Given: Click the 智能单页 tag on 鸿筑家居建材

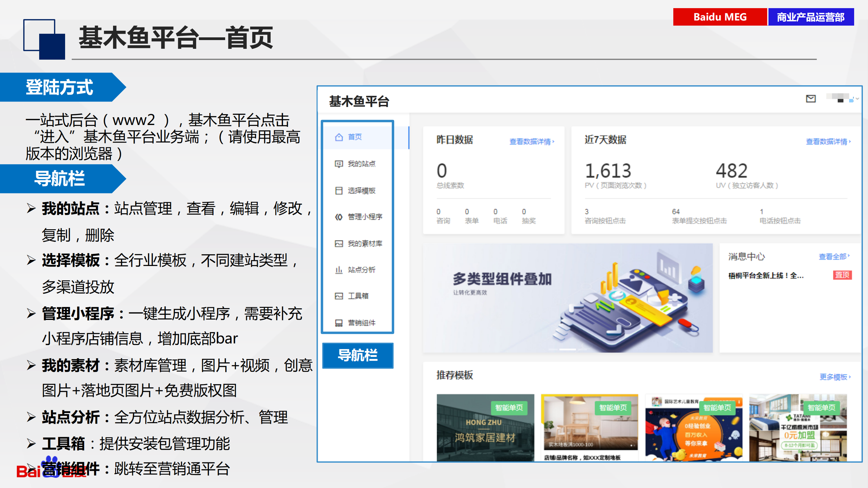Looking at the screenshot, I should point(509,408).
